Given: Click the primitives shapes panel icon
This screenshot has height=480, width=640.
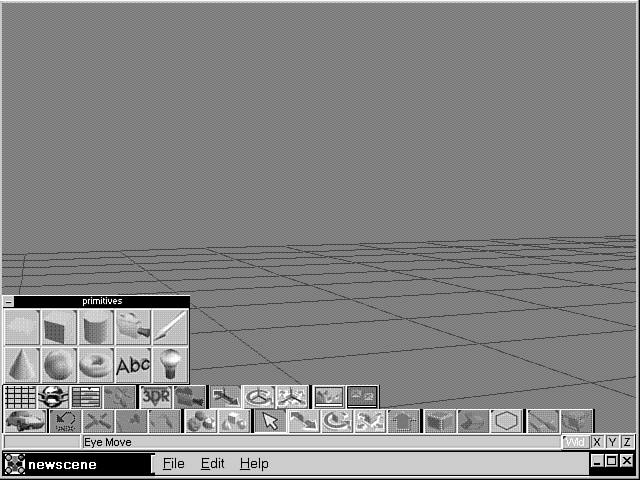Looking at the screenshot, I should 234,421.
